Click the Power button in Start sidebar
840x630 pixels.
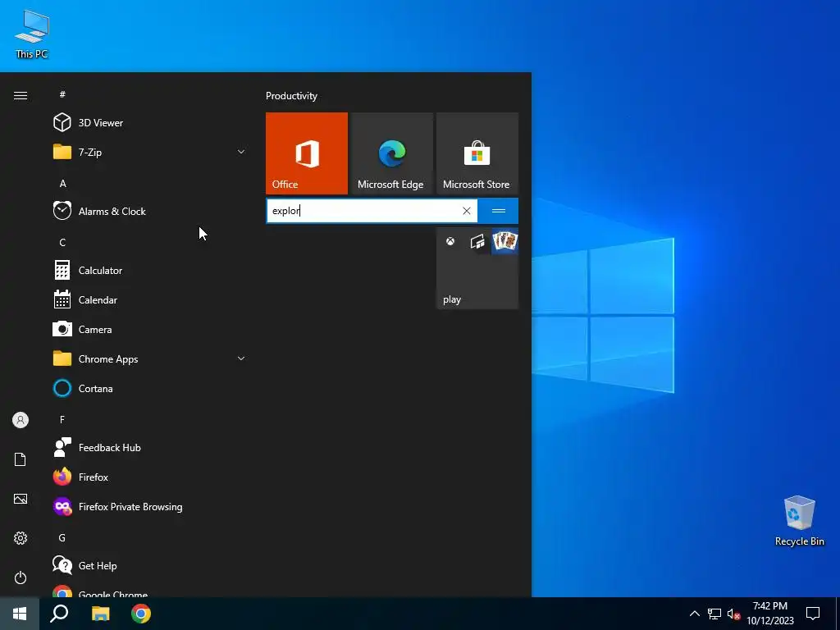click(21, 577)
